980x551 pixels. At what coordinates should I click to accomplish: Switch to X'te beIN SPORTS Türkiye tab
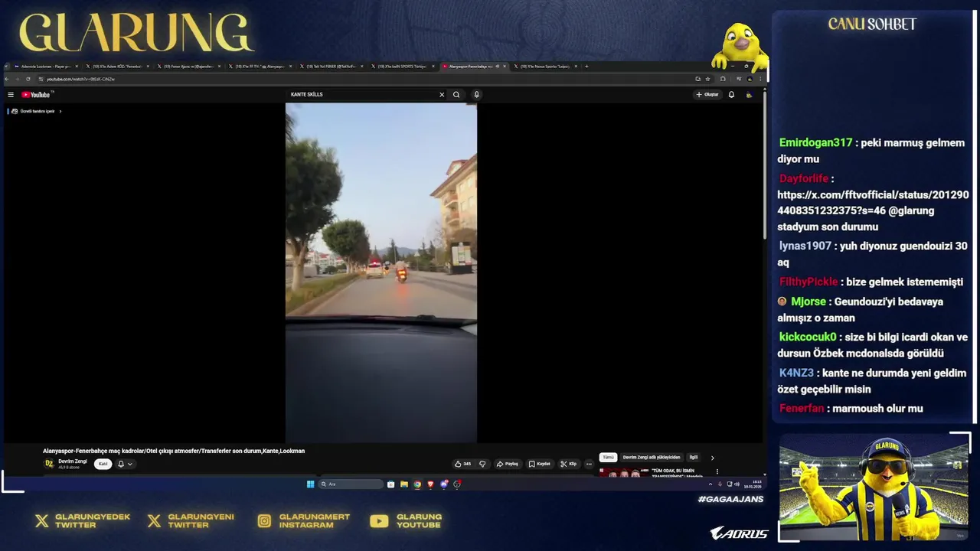[x=401, y=67]
